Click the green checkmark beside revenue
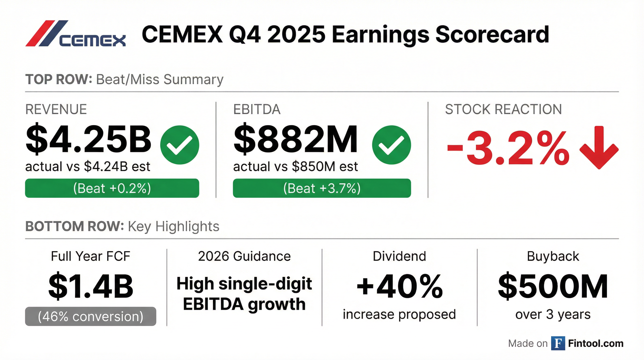Image resolution: width=644 pixels, height=360 pixels. coord(179,145)
